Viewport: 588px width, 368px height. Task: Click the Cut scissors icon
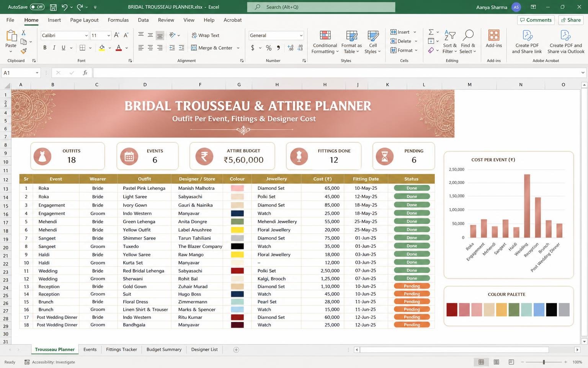click(23, 33)
